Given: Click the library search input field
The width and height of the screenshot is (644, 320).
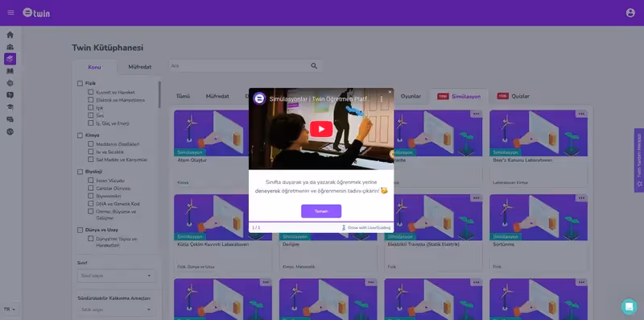Looking at the screenshot, I should click(x=246, y=66).
